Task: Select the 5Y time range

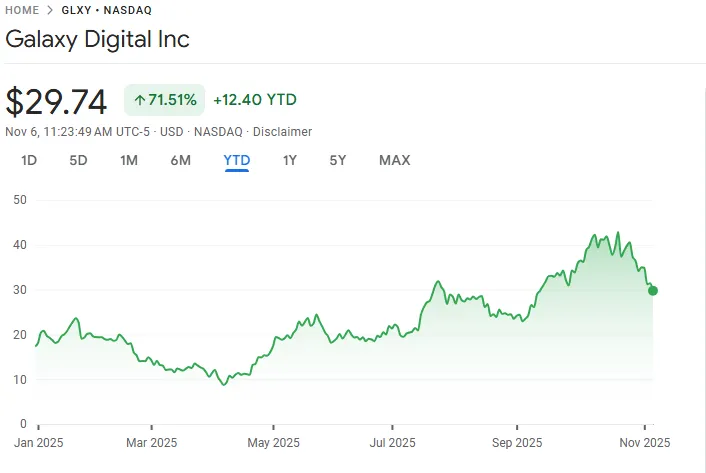Action: [338, 160]
